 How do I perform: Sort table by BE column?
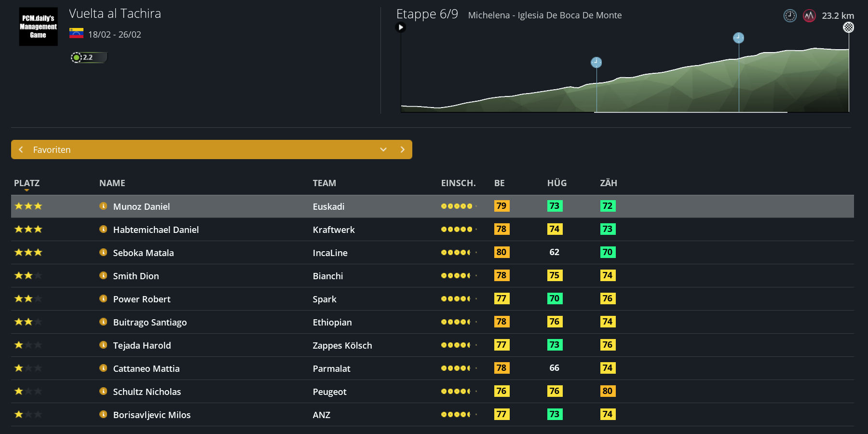[x=499, y=183]
